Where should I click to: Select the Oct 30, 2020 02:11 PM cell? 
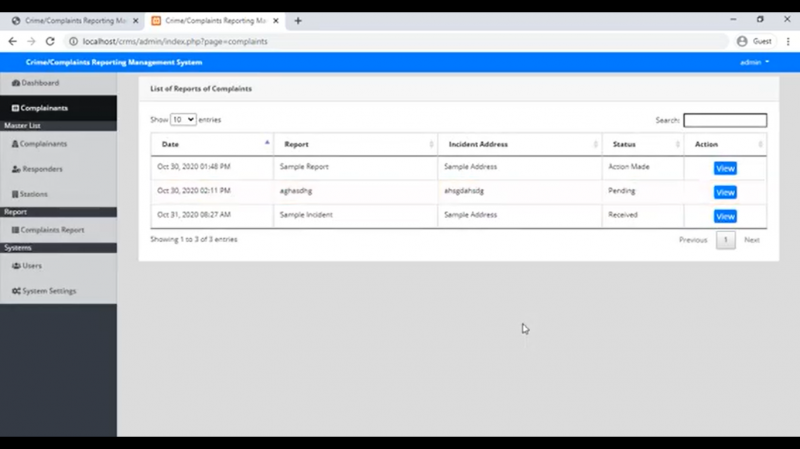click(212, 192)
